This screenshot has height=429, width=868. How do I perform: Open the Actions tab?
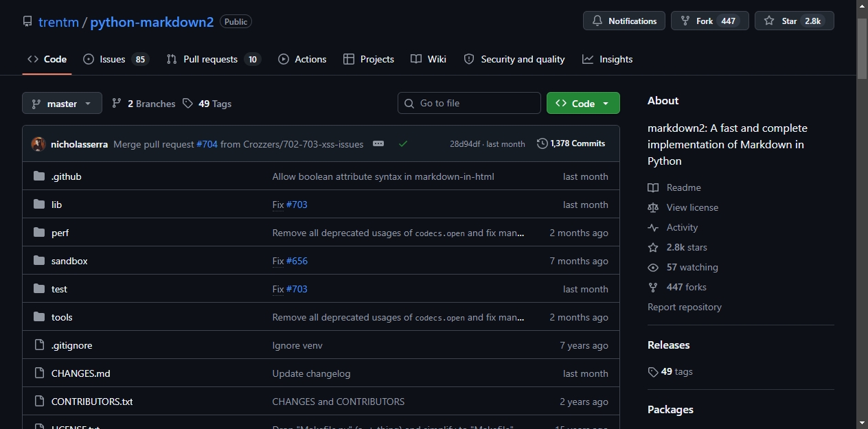[x=302, y=59]
